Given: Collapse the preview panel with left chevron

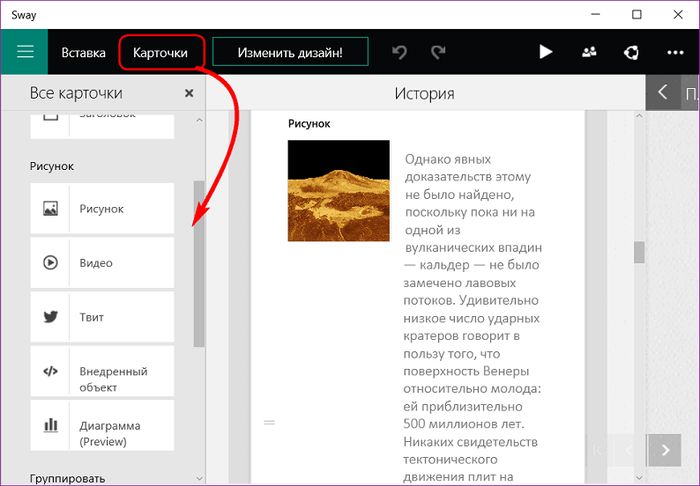Looking at the screenshot, I should tap(662, 93).
